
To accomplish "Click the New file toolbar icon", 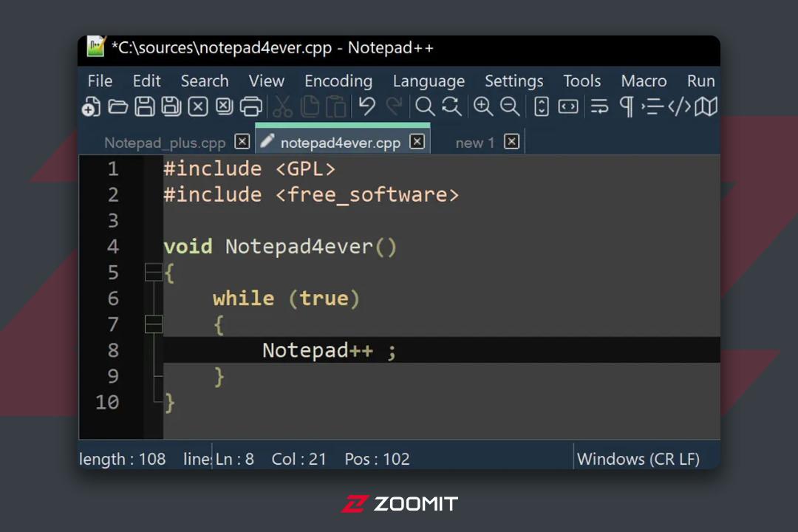I will pos(91,107).
